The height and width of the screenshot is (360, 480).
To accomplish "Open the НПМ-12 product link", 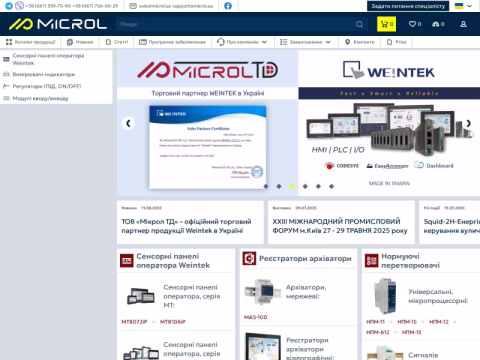I will (439, 322).
